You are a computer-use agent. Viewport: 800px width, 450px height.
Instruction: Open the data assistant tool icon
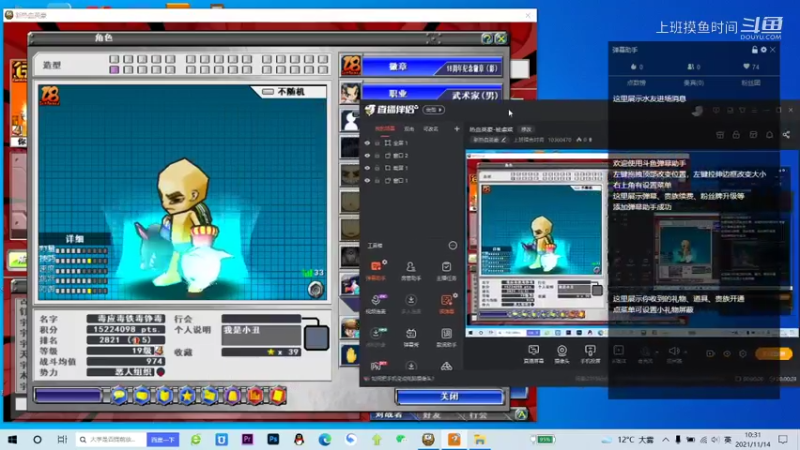(446, 337)
